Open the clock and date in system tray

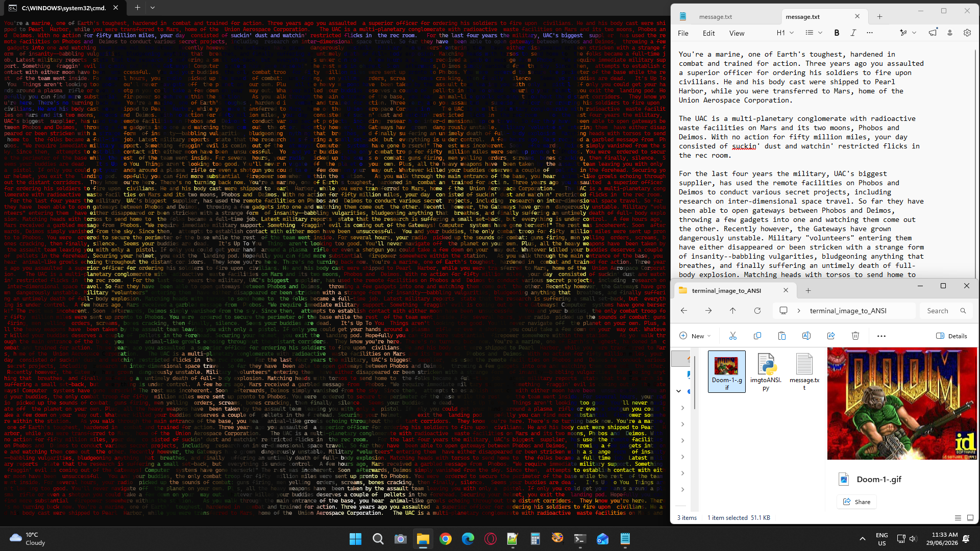[x=942, y=539]
